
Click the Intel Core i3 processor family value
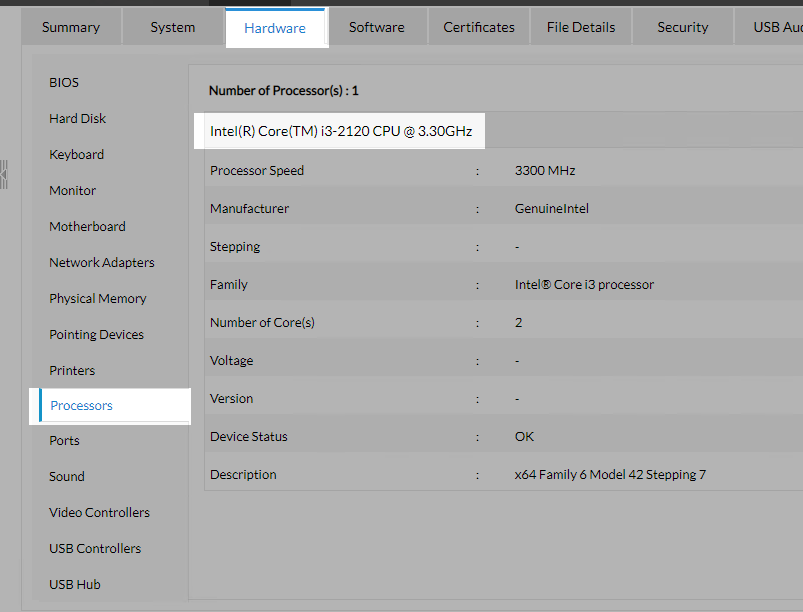click(584, 284)
